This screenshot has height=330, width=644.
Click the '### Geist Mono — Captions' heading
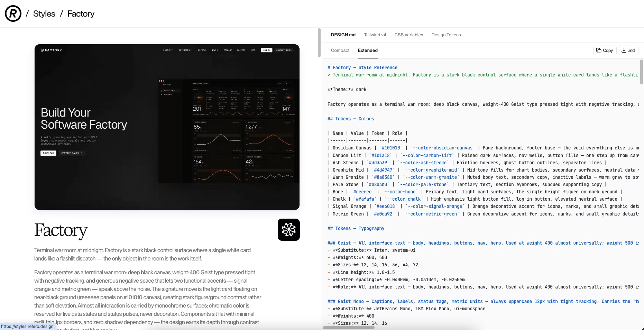[483, 302]
